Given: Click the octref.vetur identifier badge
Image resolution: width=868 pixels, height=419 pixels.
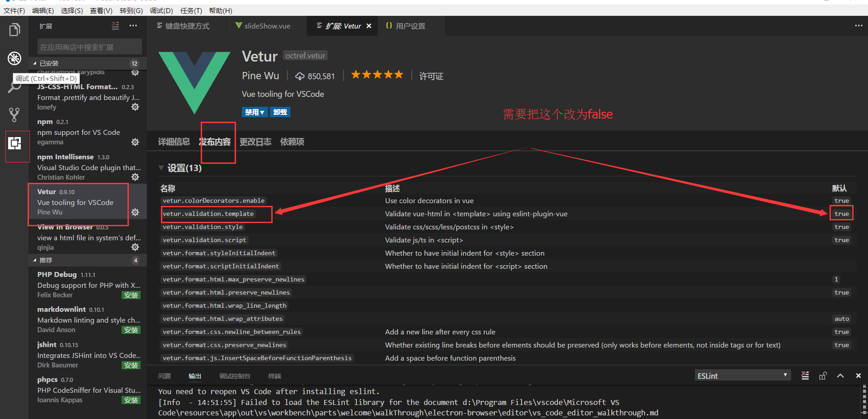Looking at the screenshot, I should 306,55.
